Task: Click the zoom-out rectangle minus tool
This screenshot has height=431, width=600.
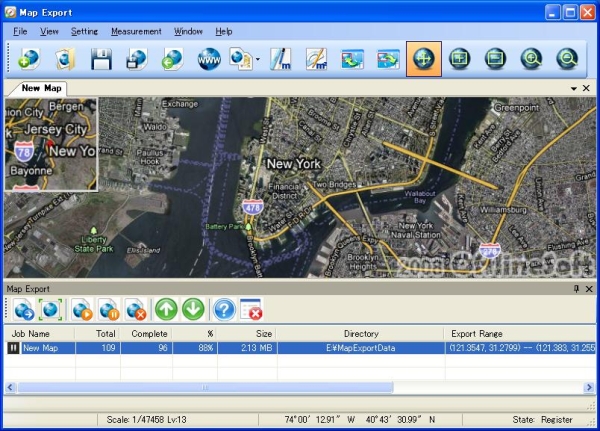Action: tap(496, 59)
